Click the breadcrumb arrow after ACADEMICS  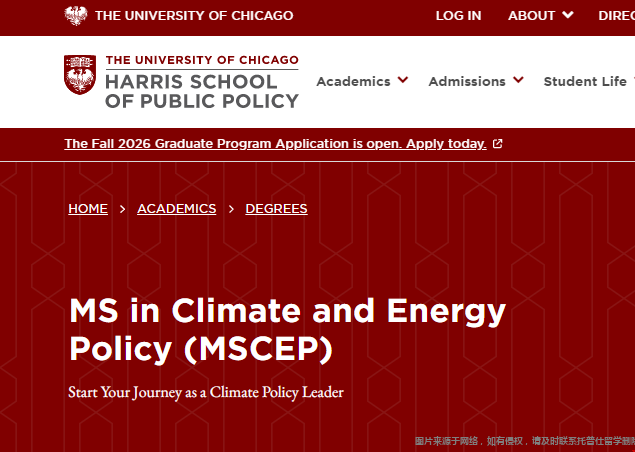[231, 209]
